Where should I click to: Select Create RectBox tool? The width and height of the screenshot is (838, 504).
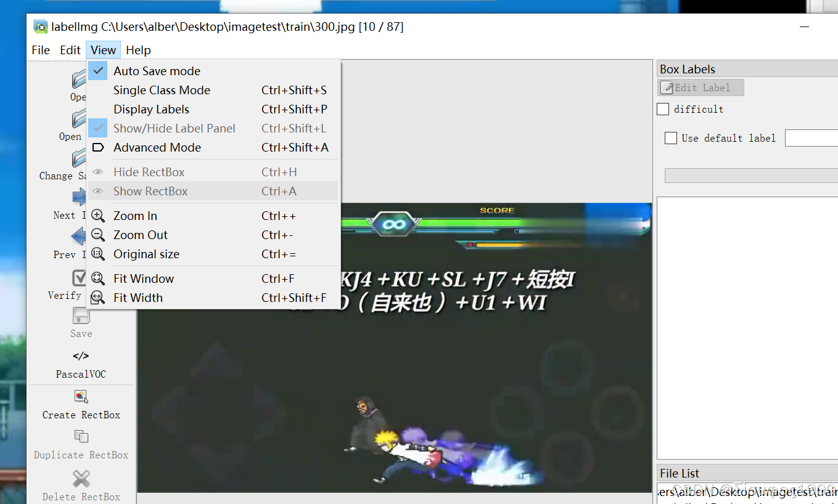[81, 405]
